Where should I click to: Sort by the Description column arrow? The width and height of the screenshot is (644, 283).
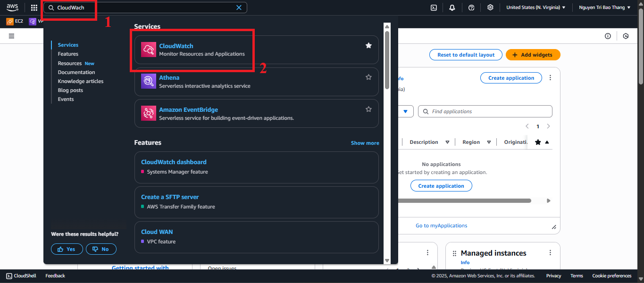[x=447, y=142]
